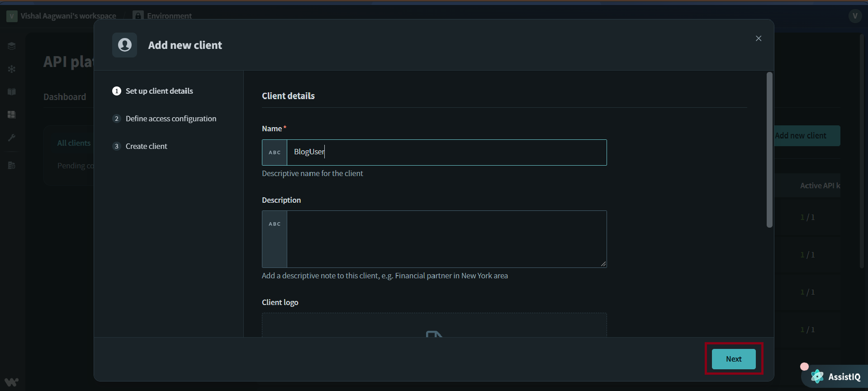
Task: Open the wrench tools icon in the sidebar
Action: click(12, 138)
